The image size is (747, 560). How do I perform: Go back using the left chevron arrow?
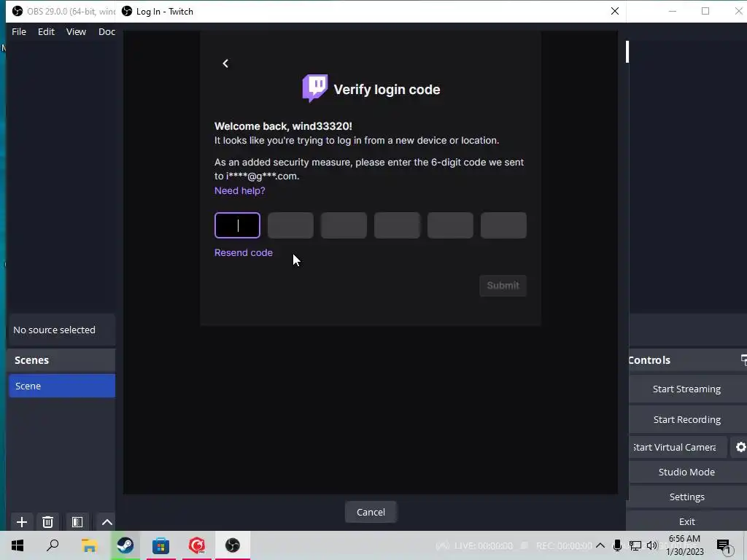coord(225,63)
